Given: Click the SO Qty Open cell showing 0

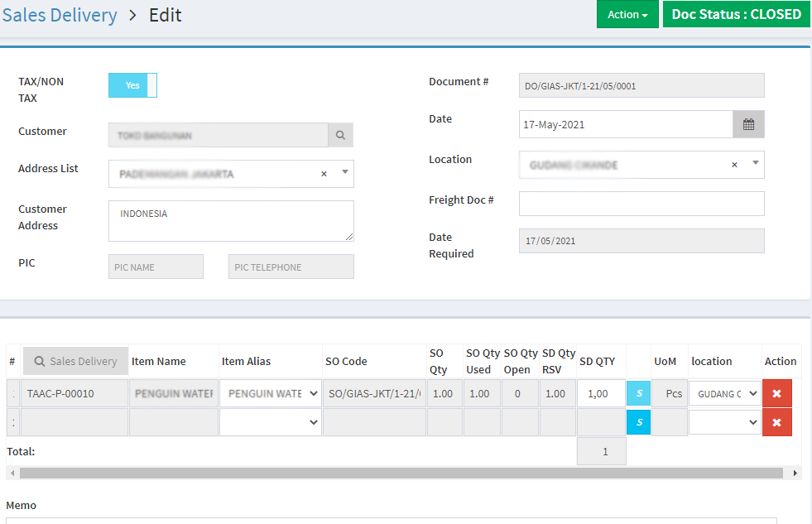Looking at the screenshot, I should click(x=520, y=393).
